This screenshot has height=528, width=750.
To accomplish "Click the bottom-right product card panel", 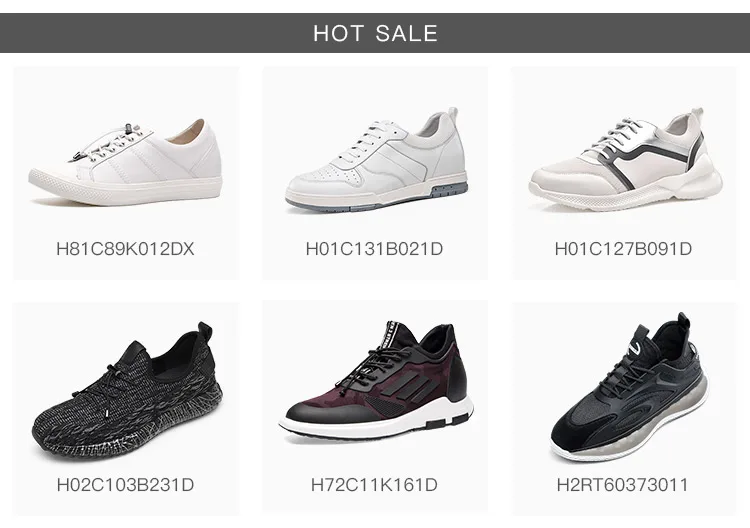I will click(x=625, y=409).
